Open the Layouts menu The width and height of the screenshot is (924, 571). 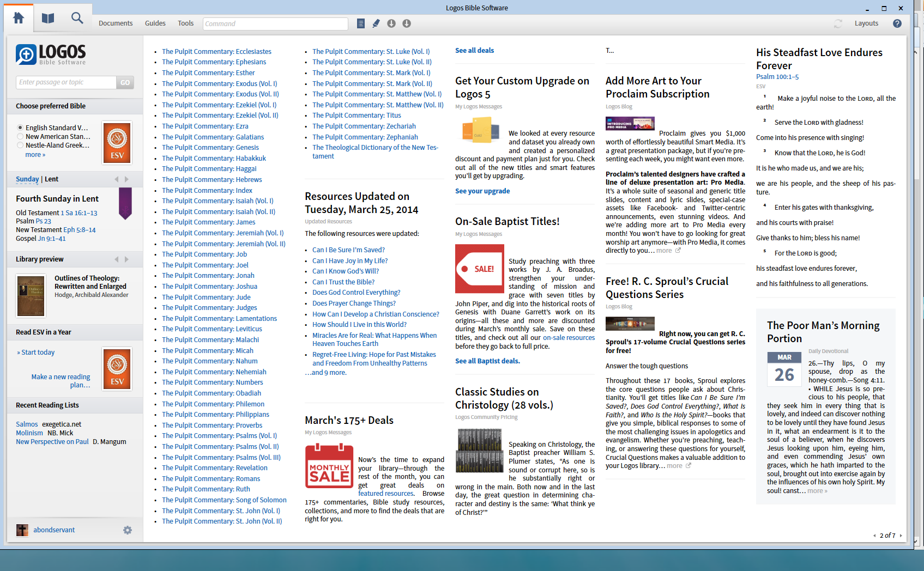point(866,23)
